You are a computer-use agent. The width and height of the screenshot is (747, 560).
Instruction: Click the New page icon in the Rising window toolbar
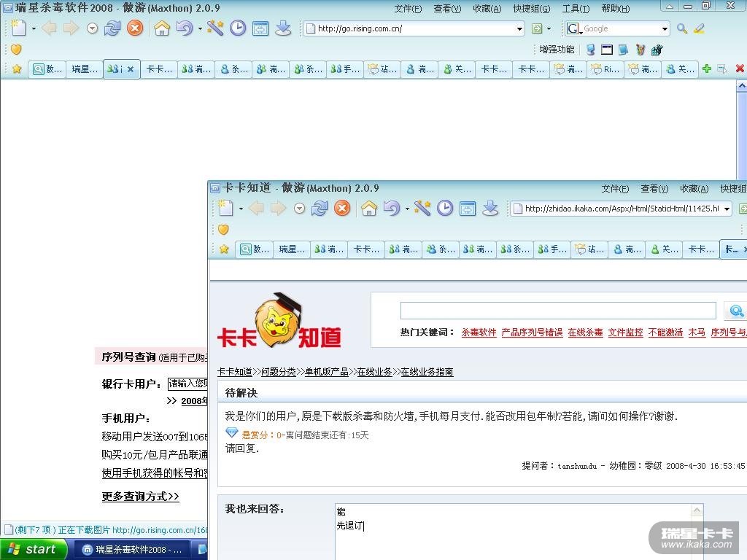18,28
